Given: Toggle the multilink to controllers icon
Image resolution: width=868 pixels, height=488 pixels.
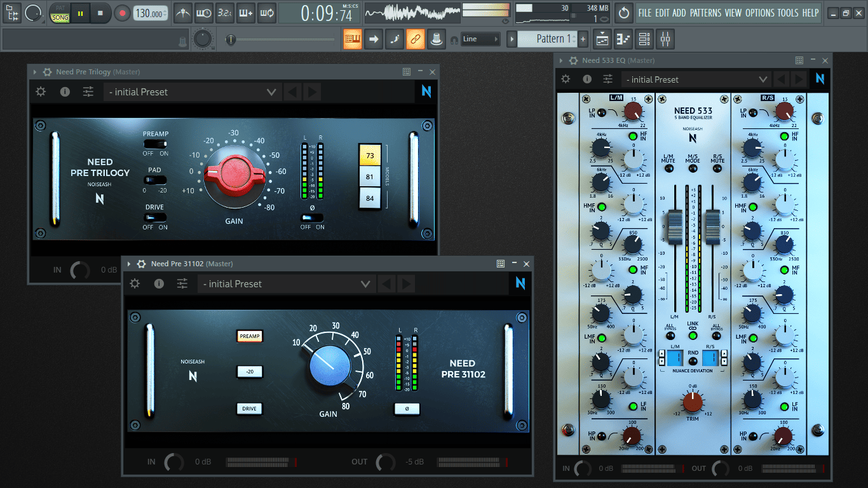Looking at the screenshot, I should pos(415,39).
